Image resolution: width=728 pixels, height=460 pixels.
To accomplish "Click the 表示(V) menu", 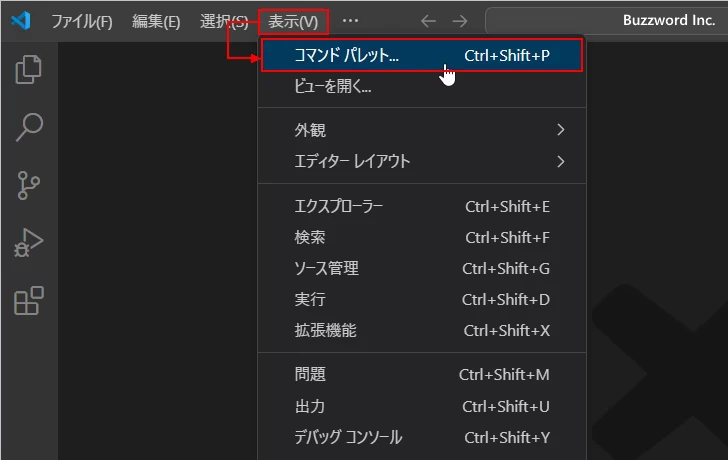I will point(293,21).
